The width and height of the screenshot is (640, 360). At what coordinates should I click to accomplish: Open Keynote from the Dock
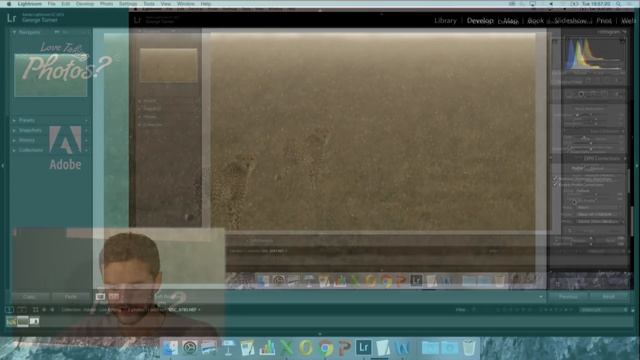point(229,348)
